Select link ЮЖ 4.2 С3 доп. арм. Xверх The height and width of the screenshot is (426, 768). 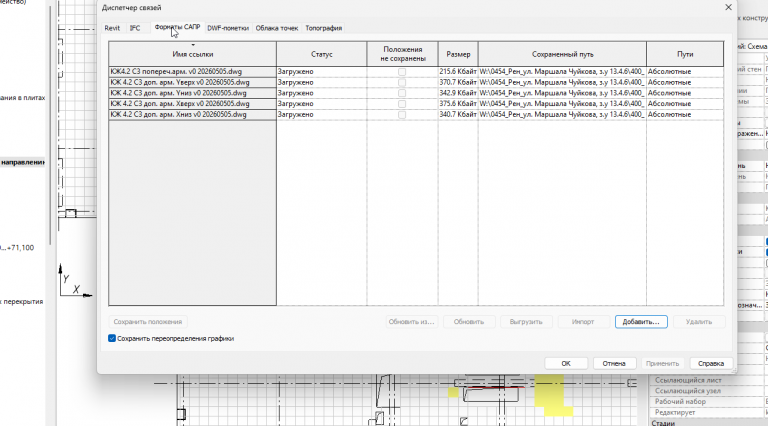(192, 104)
